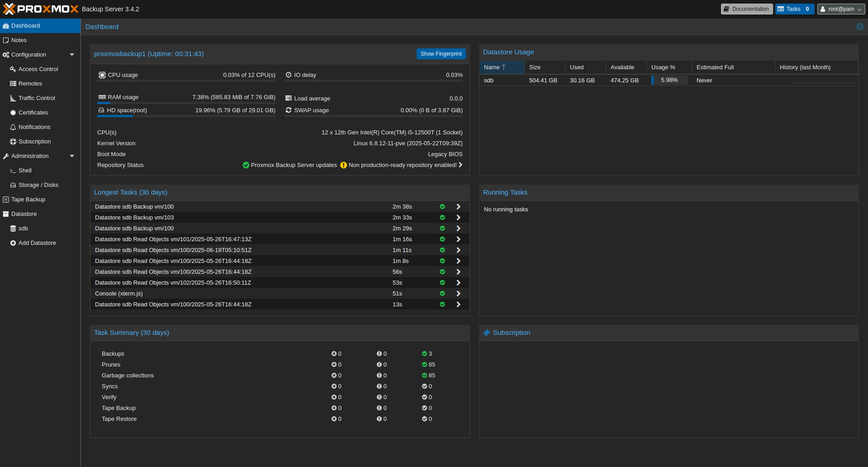The height and width of the screenshot is (467, 868).
Task: Open details arrow for 1m 16s Read Objects task
Action: pos(458,239)
